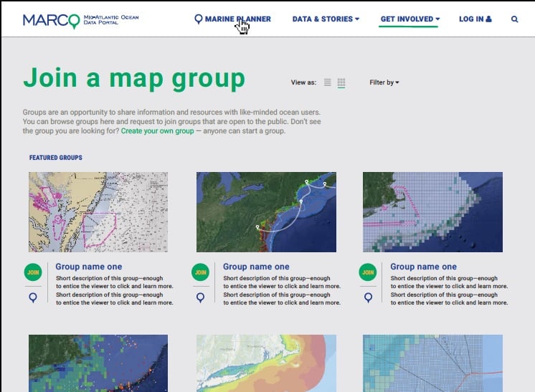Click the 'Mid-Atlantic Ocean Data Portal' tagline

[x=111, y=20]
